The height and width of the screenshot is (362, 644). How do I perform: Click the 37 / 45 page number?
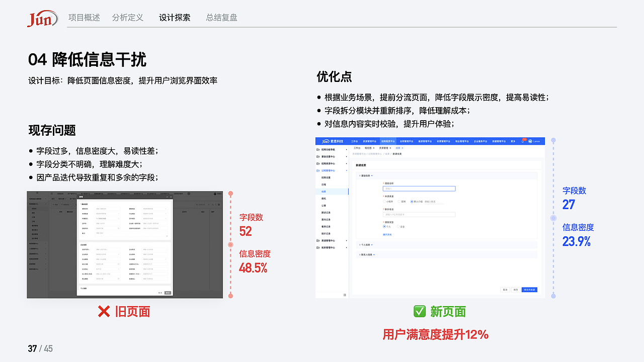pyautogui.click(x=40, y=348)
